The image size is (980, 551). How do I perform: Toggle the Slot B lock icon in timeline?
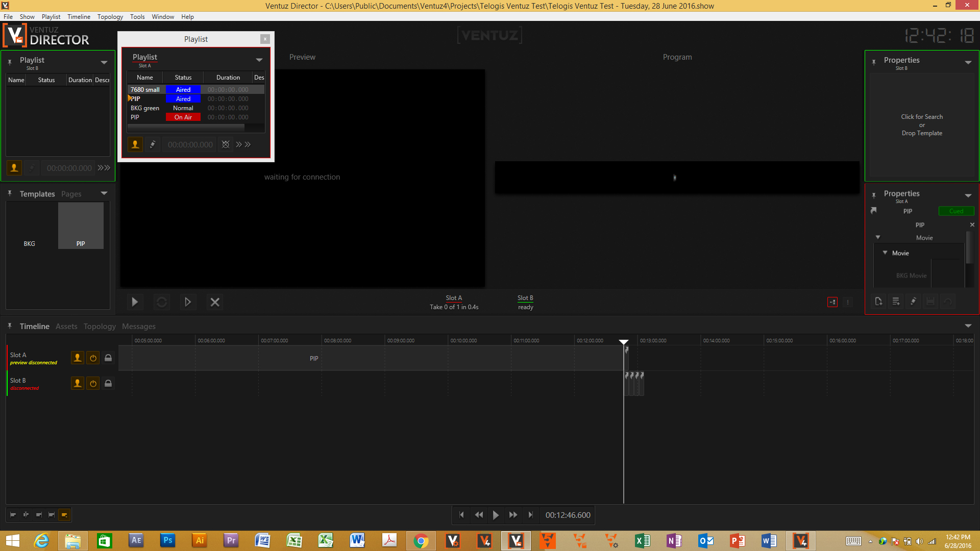point(108,384)
